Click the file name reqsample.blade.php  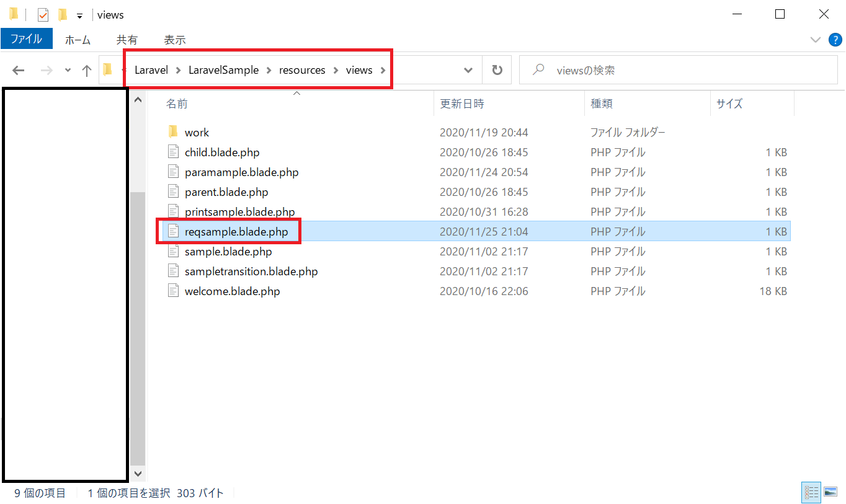coord(236,232)
